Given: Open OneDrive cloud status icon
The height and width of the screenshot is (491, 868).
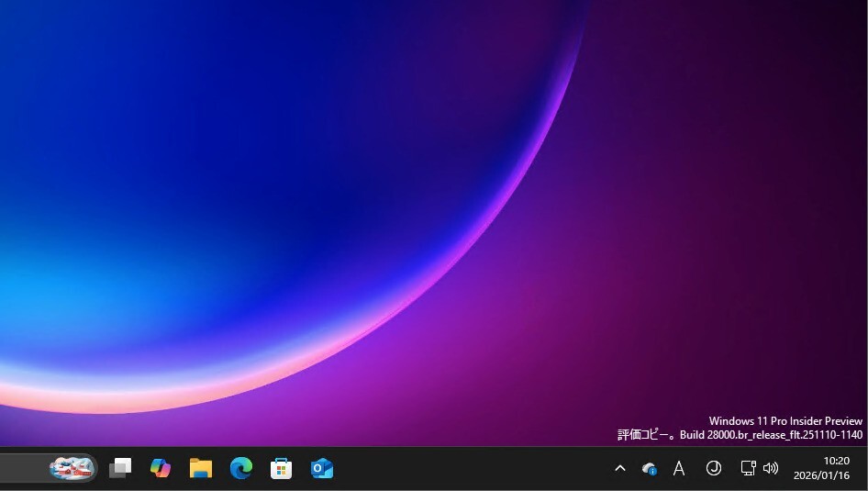Looking at the screenshot, I should 650,469.
